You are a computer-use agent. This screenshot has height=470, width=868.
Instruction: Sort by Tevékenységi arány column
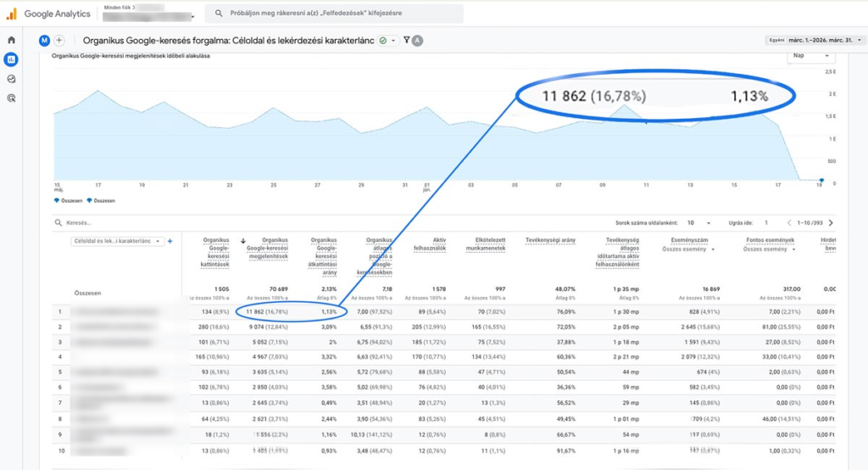tap(550, 240)
